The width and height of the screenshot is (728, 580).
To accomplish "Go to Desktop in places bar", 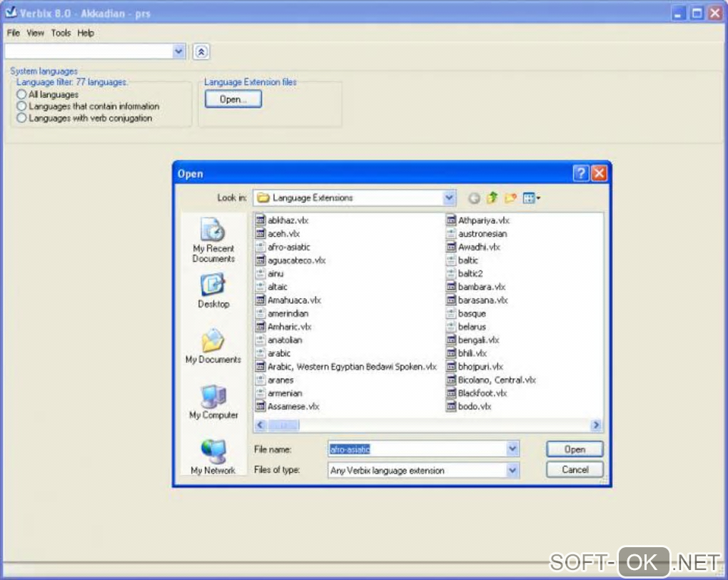I will click(x=213, y=291).
